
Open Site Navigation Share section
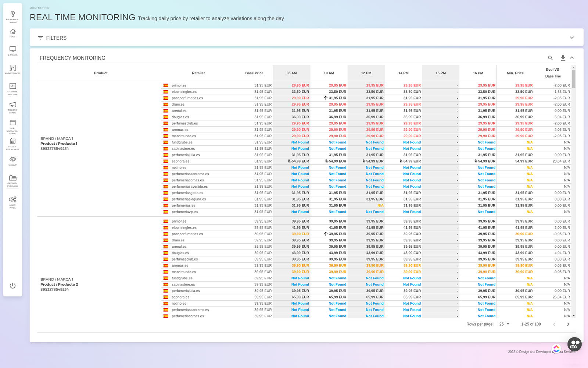click(12, 127)
